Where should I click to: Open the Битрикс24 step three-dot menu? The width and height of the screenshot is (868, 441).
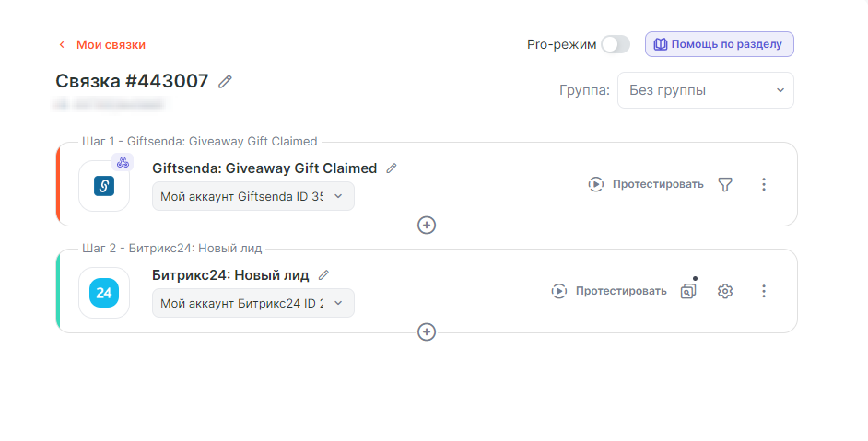(x=763, y=291)
